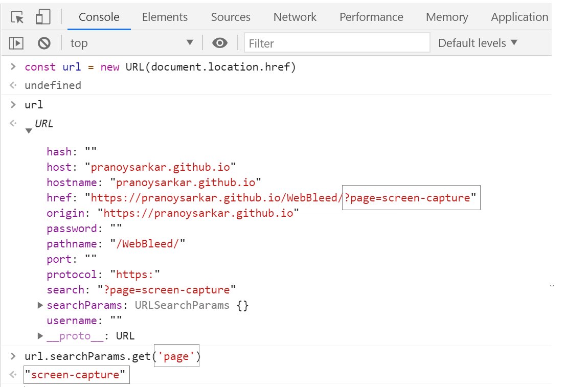
Task: Select the Sources tab
Action: (230, 17)
